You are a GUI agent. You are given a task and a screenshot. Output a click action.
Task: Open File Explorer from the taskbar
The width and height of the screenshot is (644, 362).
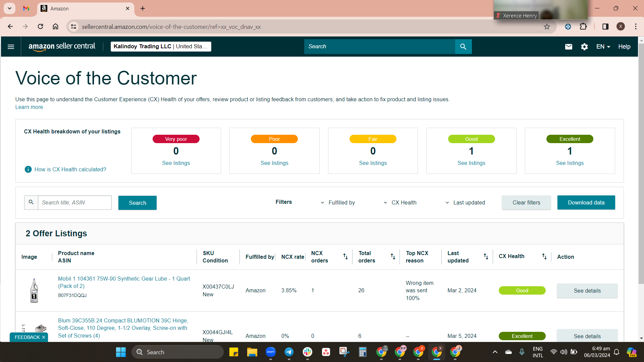coord(252,352)
